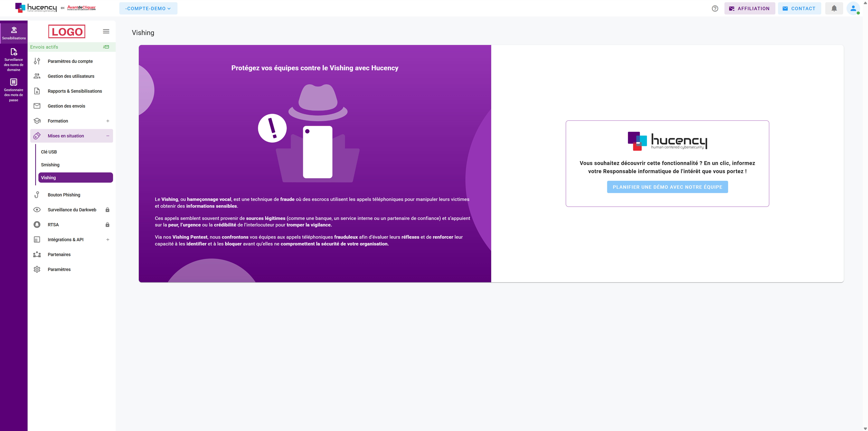Click the Envois actifs mail icon
868x431 pixels.
click(106, 47)
